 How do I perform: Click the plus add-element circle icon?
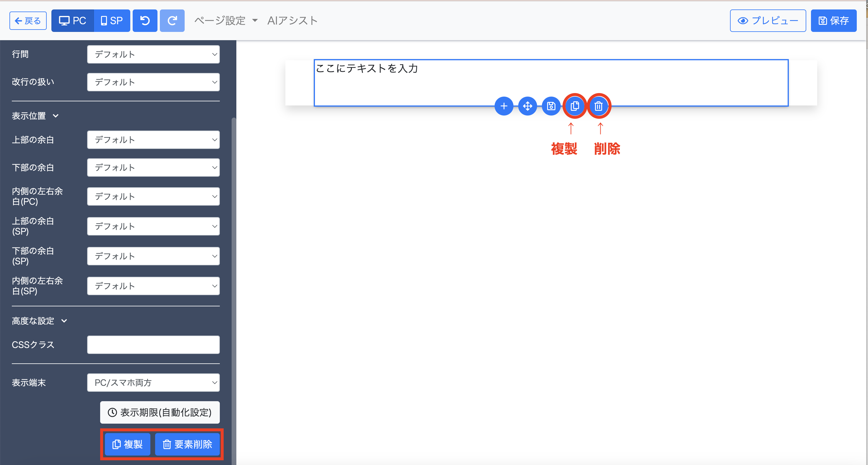pyautogui.click(x=504, y=106)
